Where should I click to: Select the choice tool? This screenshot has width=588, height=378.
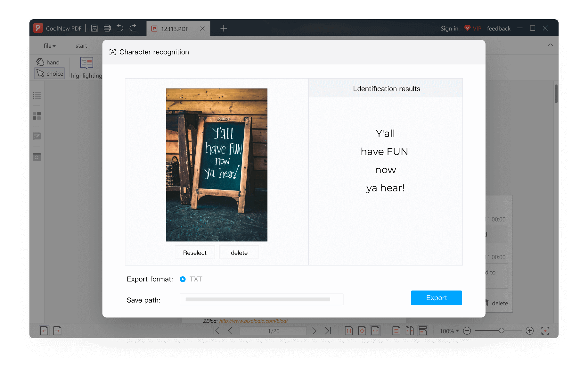click(x=49, y=73)
